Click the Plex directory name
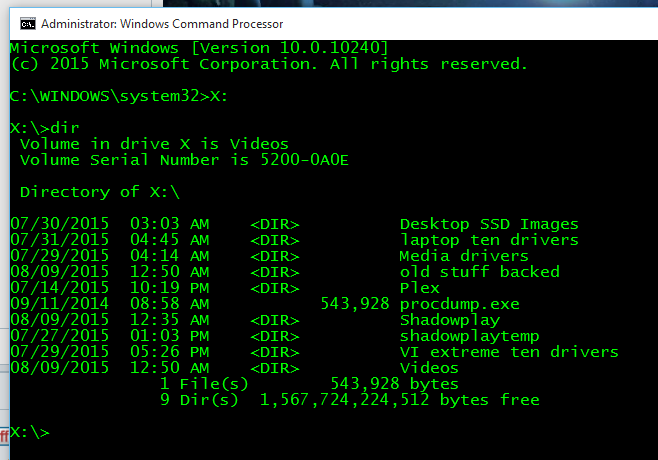 (419, 288)
